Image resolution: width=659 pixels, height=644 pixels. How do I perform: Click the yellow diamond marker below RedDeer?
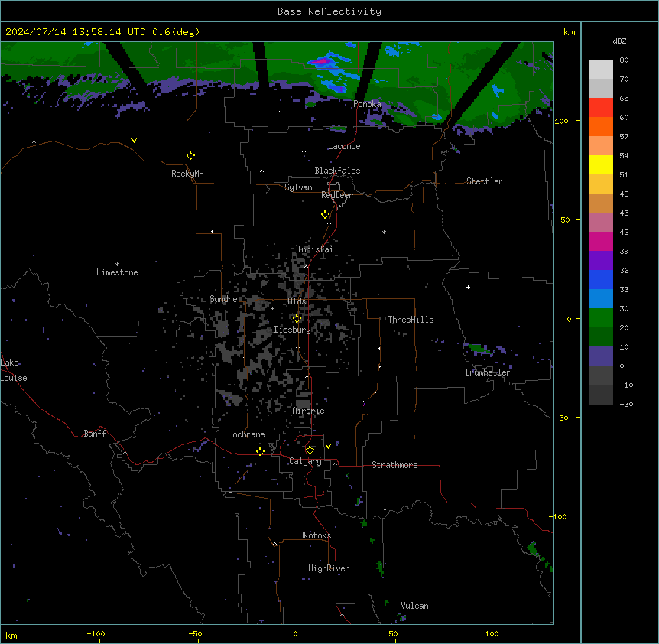click(x=326, y=215)
